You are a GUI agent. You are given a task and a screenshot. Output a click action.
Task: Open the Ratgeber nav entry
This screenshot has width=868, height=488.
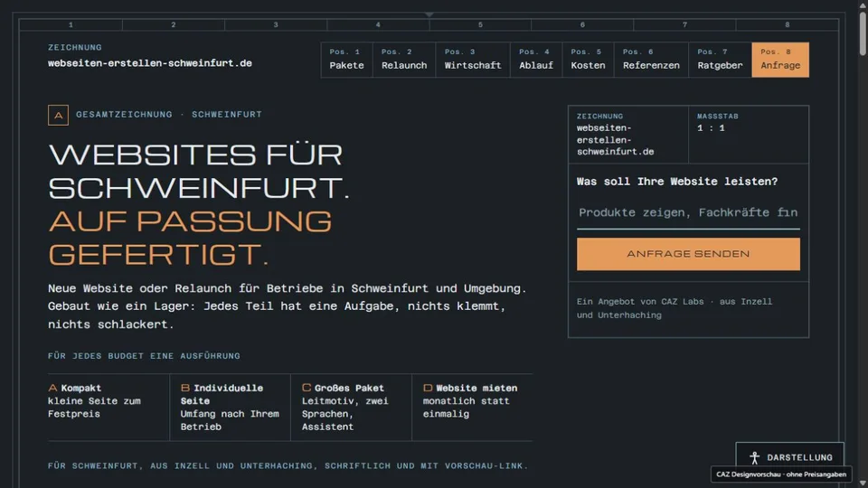[x=720, y=60]
